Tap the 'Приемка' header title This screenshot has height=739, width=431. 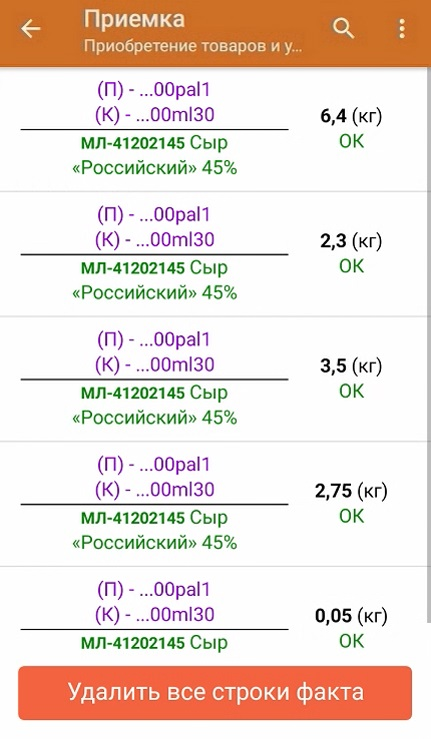tap(134, 20)
